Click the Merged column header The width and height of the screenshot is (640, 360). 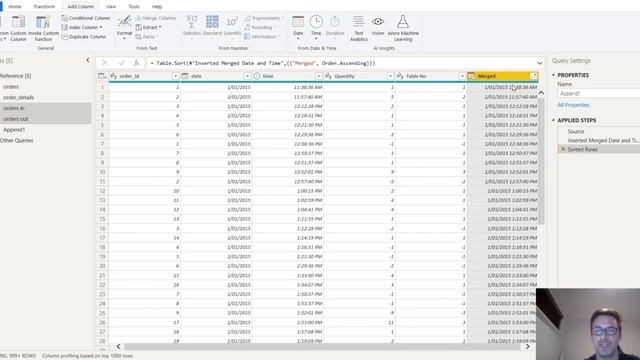[502, 76]
